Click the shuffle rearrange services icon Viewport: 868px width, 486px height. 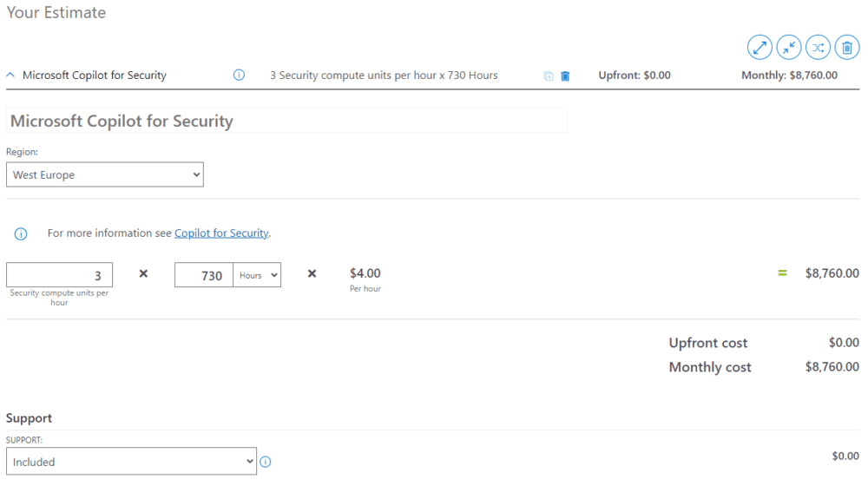click(x=819, y=48)
